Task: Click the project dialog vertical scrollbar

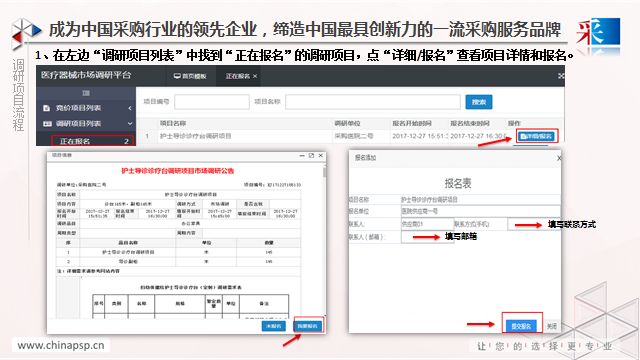Action: point(324,241)
